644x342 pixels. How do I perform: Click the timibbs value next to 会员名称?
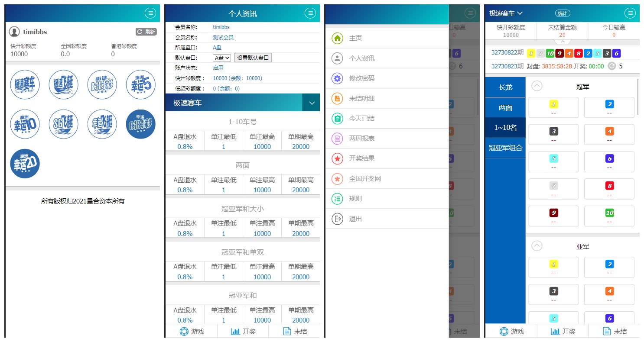tap(221, 27)
